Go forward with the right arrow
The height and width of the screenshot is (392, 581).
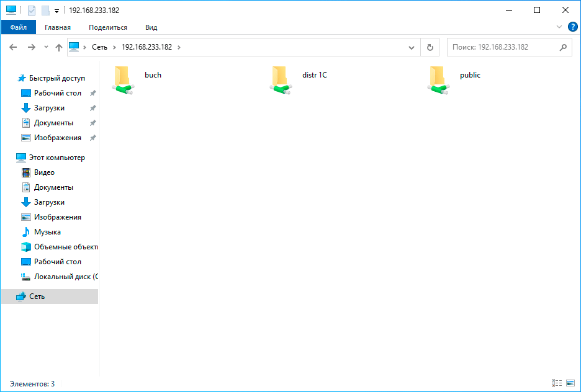coord(32,47)
